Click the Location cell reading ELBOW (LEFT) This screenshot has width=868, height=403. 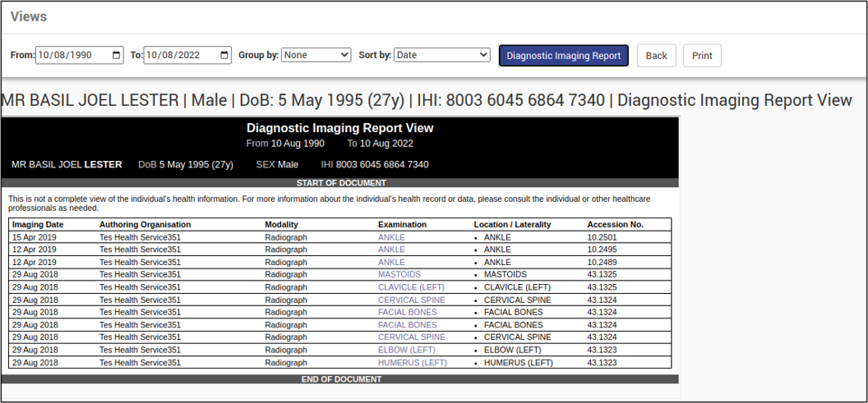[512, 350]
